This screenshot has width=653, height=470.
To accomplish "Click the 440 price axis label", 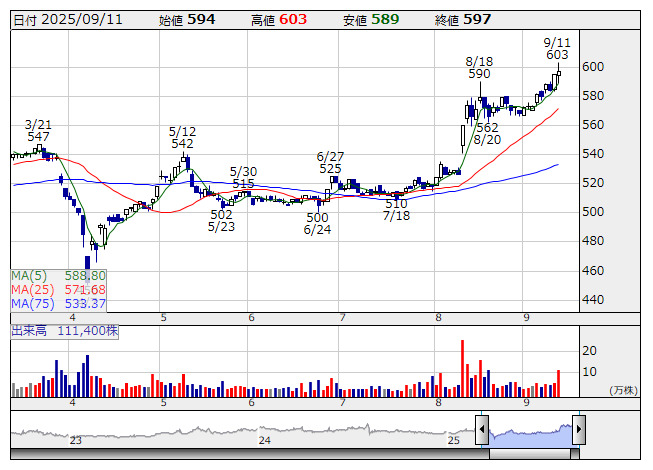I will [593, 300].
